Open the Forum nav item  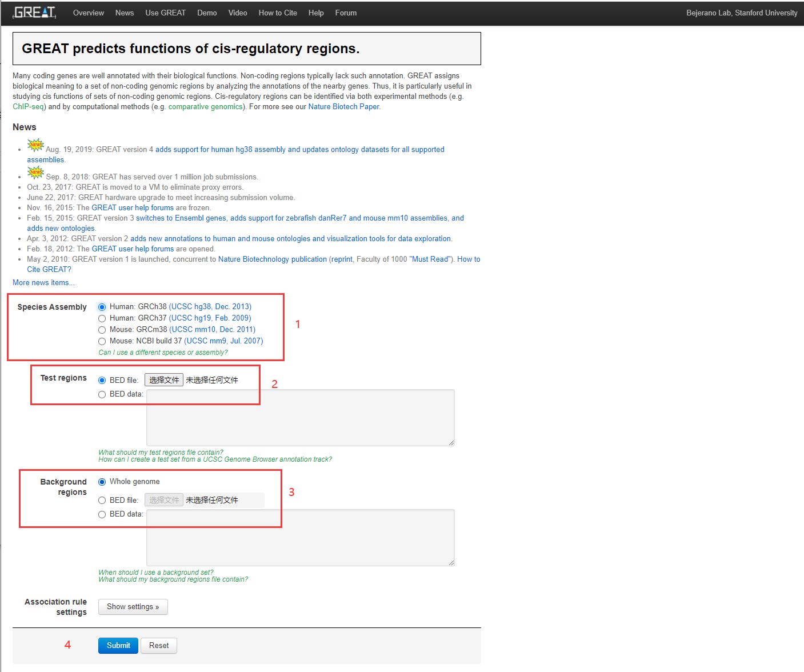(x=346, y=13)
